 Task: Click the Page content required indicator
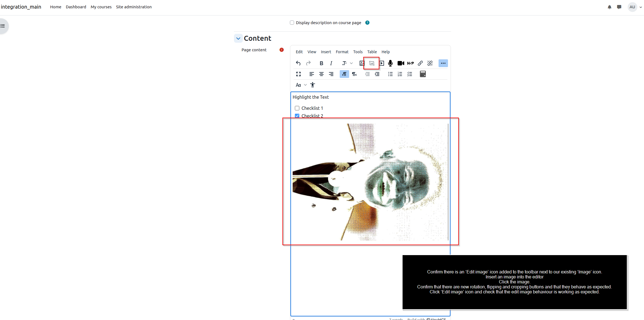point(282,50)
